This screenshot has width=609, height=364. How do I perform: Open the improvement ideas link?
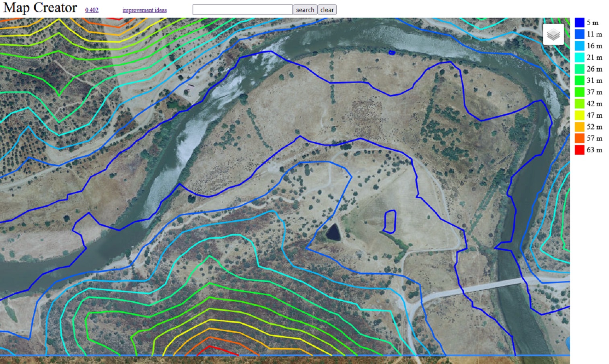click(x=144, y=10)
